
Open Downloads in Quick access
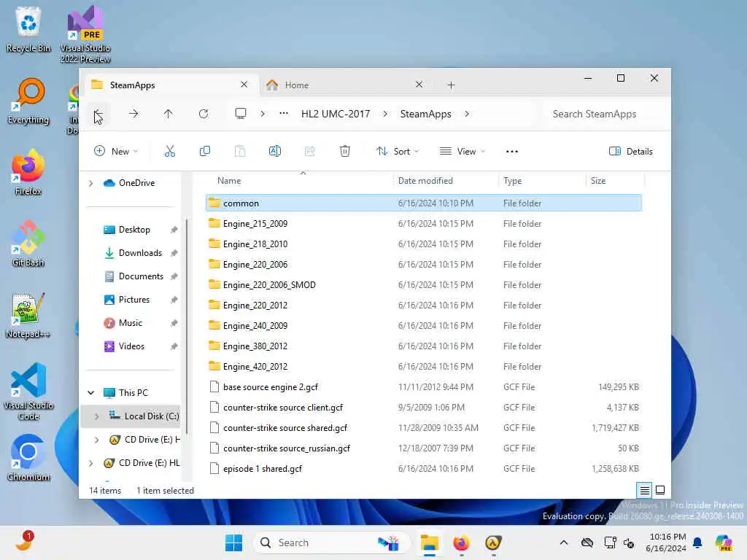(140, 253)
